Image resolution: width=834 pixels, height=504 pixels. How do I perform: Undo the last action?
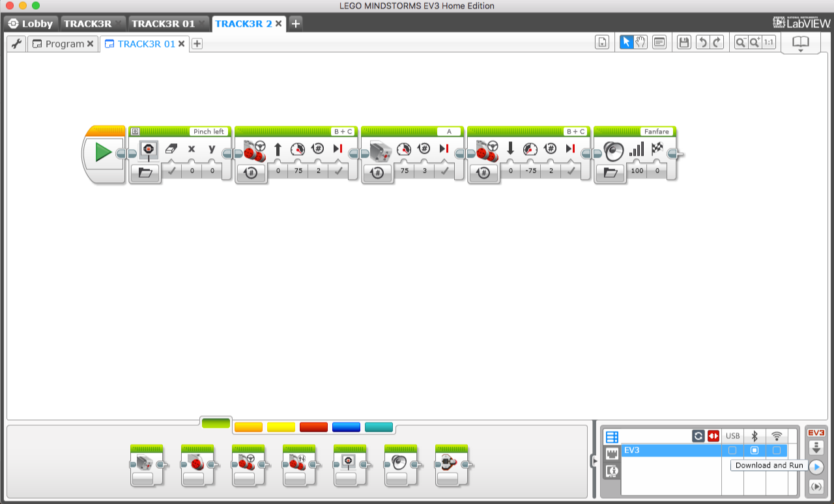(702, 42)
